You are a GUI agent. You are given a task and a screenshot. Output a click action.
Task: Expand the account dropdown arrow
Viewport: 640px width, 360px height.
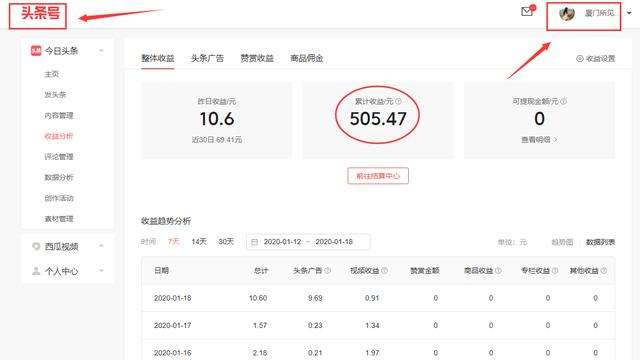pyautogui.click(x=629, y=13)
